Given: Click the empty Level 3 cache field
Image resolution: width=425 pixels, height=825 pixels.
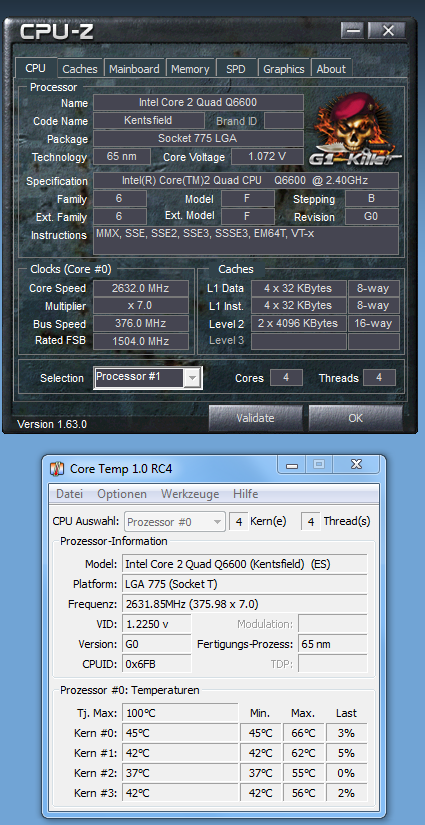Looking at the screenshot, I should 298,341.
